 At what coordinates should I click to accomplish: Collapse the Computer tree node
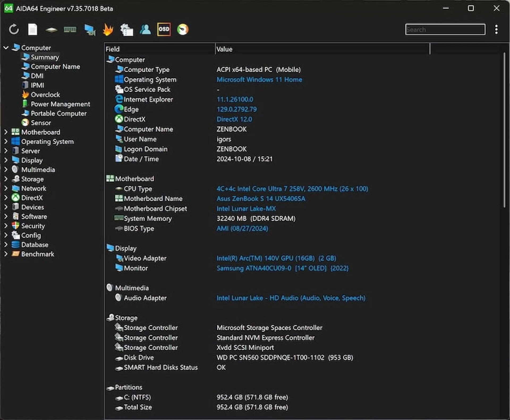6,48
